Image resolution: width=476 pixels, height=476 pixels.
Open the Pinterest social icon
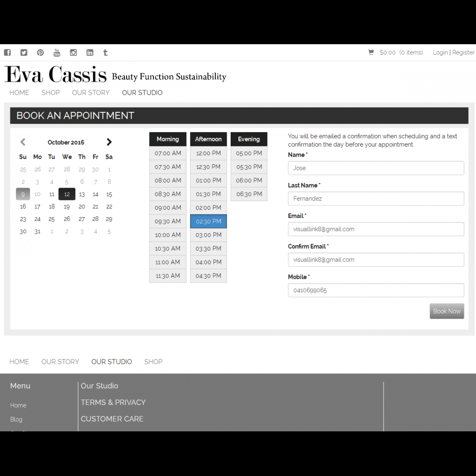(40, 52)
